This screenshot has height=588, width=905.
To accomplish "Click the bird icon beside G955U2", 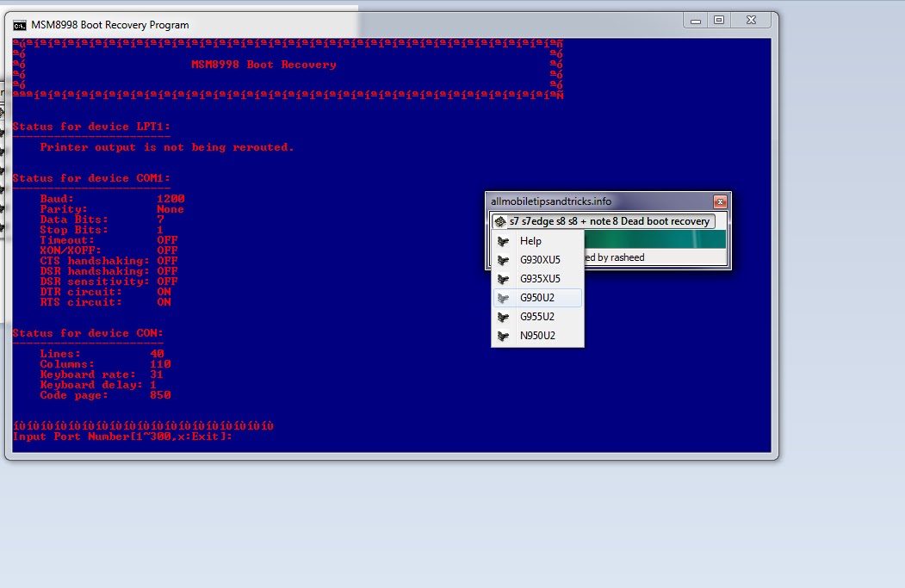I will [x=503, y=318].
